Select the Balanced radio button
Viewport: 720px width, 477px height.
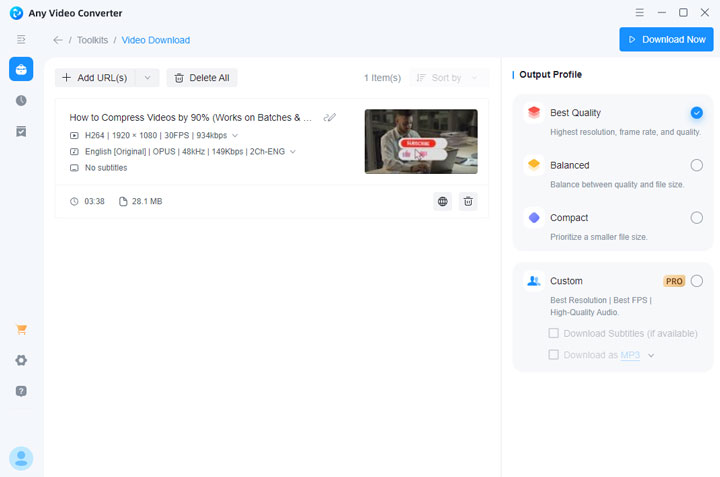click(697, 165)
